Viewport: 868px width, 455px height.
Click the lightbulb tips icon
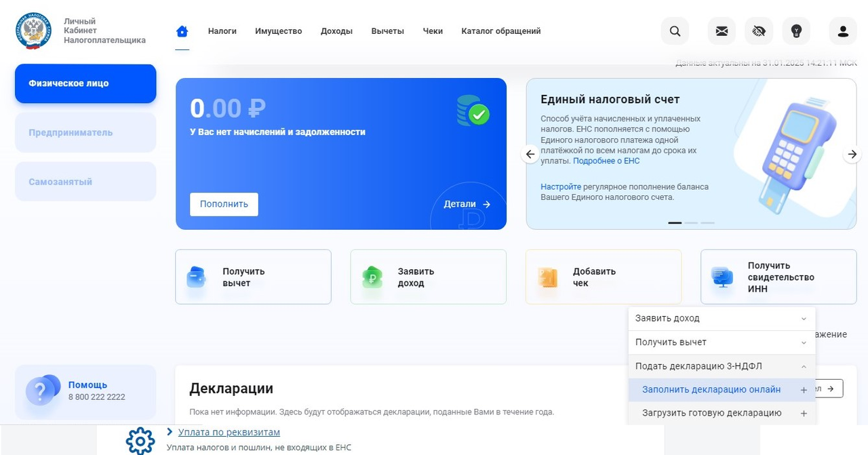796,31
